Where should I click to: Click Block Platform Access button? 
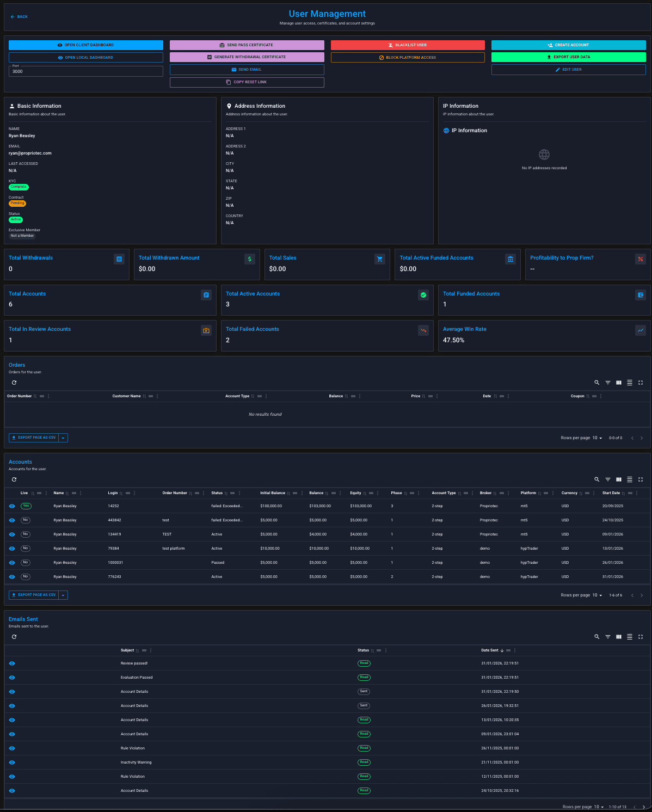click(x=408, y=57)
